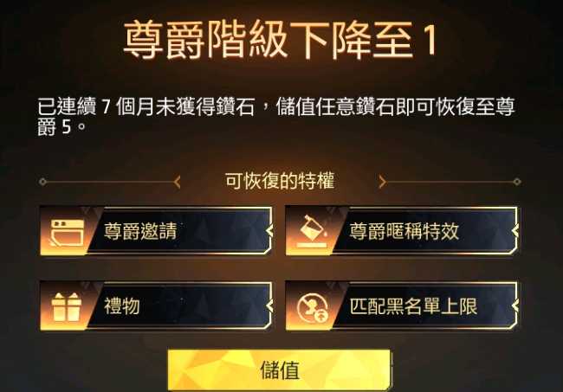Image resolution: width=563 pixels, height=392 pixels.
Task: Expand the arrow notch on the 尊爵邀請 card
Action: [269, 231]
